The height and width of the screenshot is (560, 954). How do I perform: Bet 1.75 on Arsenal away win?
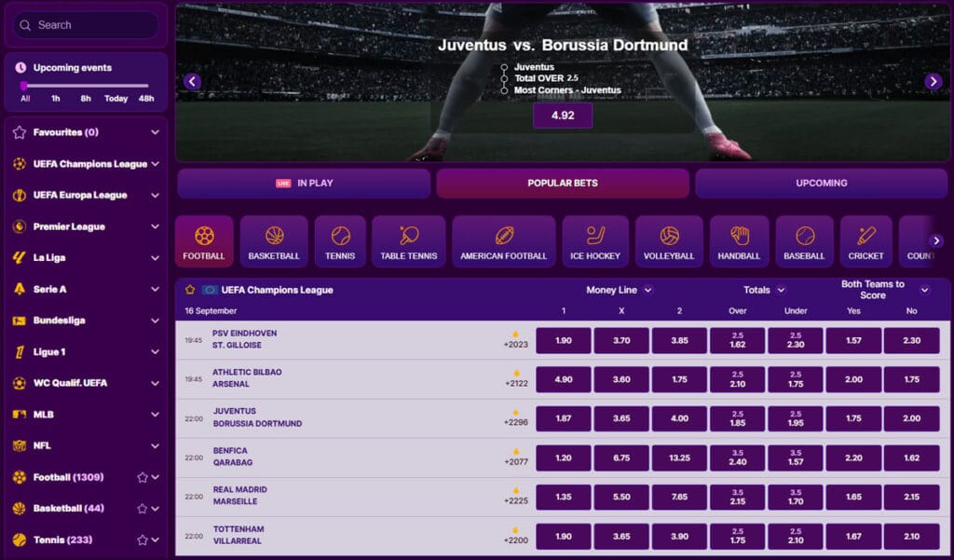coord(679,380)
